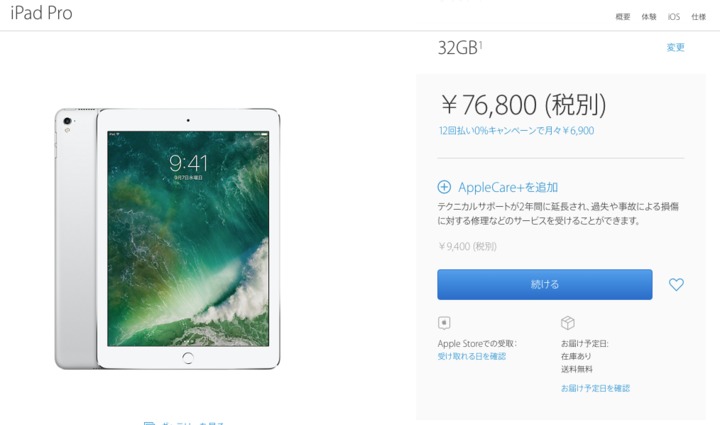The image size is (720, 425).
Task: Open the 12回払い0%キャンペーン link
Action: [x=516, y=131]
